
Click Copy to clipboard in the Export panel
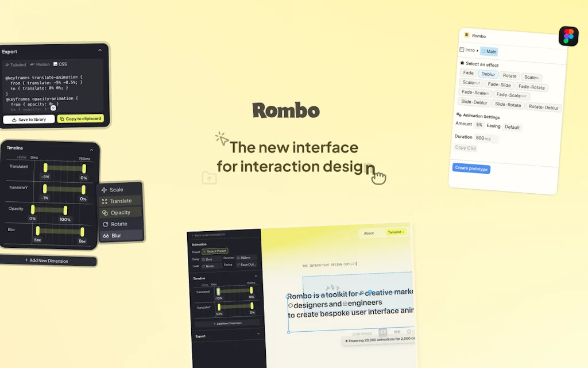80,119
